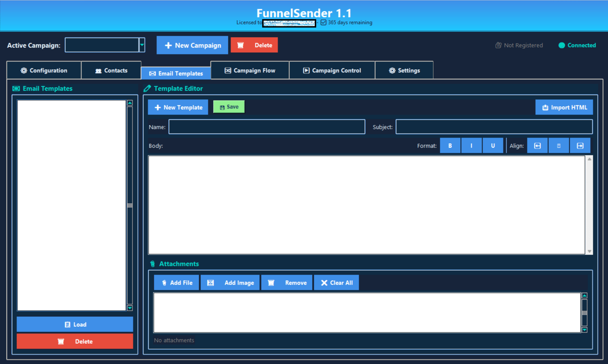This screenshot has width=608, height=364.
Task: Add File to attachments
Action: 176,283
